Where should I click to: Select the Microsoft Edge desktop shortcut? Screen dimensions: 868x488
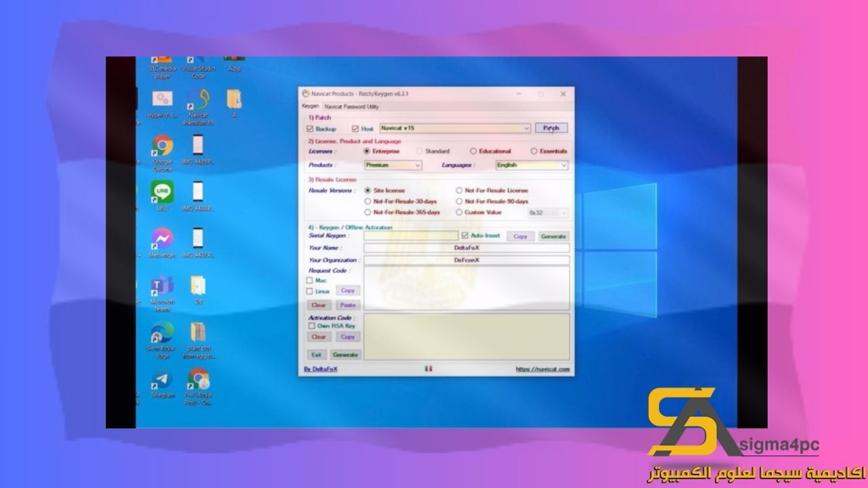(162, 340)
